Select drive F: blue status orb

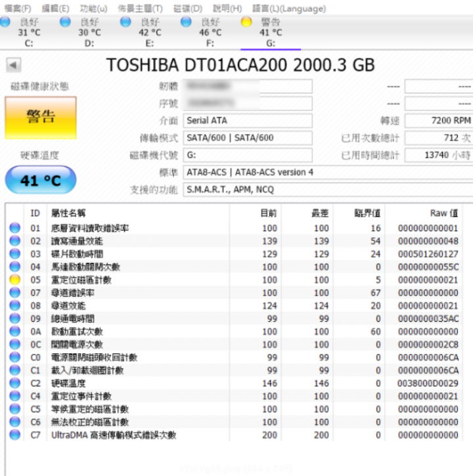coord(186,22)
